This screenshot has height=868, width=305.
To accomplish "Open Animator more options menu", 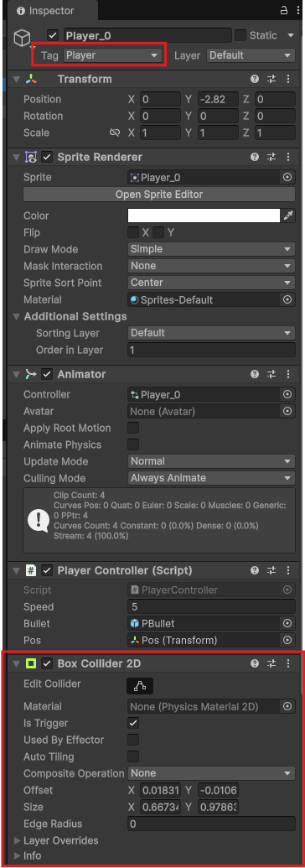I will (x=288, y=374).
